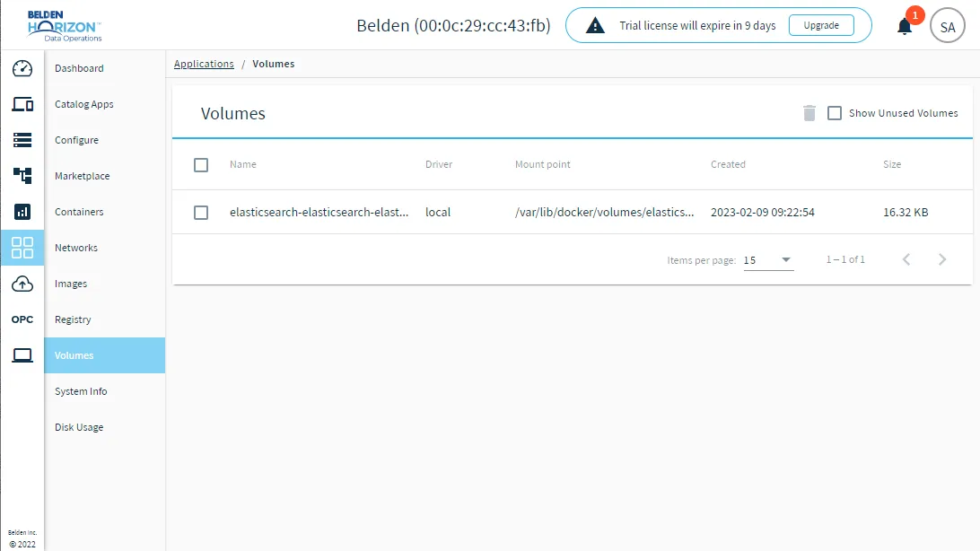Click the elasticsearch-elasticsearch volume name

tap(319, 213)
